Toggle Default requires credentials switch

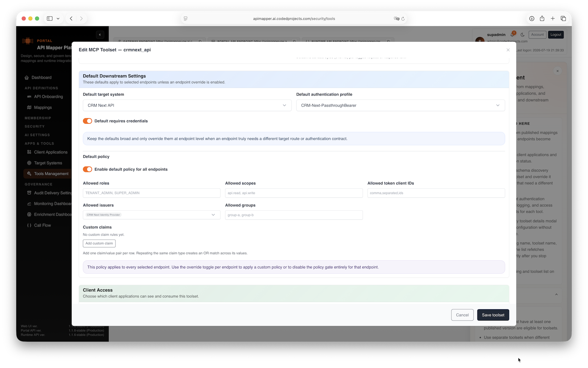click(88, 121)
